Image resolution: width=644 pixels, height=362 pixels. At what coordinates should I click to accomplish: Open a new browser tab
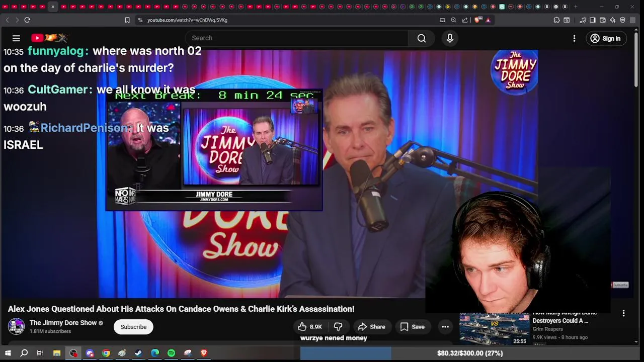click(576, 7)
